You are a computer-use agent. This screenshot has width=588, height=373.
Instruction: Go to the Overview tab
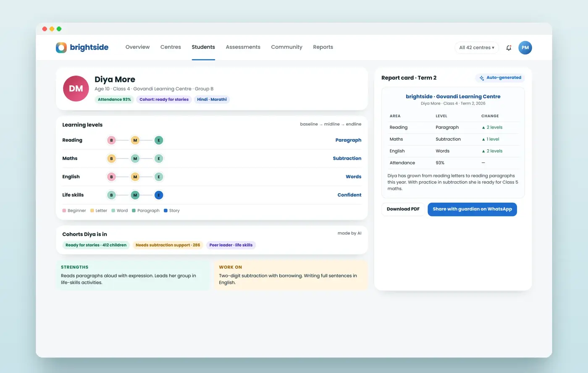(137, 47)
